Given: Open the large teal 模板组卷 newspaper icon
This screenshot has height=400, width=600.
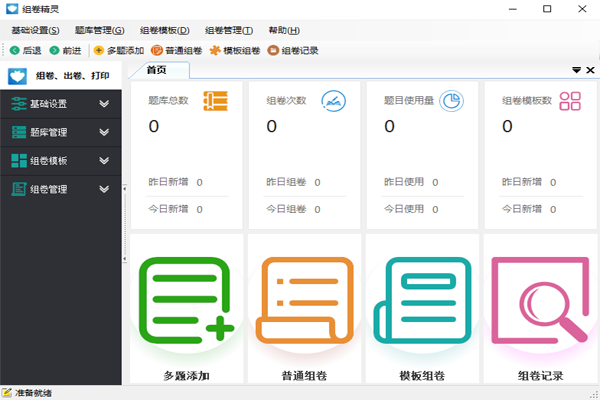Looking at the screenshot, I should [422, 300].
